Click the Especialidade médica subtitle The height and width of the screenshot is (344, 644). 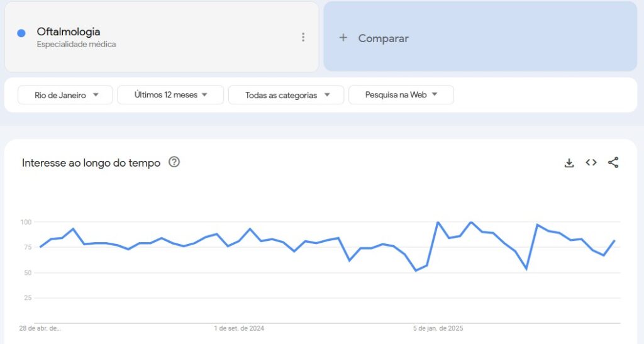point(76,44)
